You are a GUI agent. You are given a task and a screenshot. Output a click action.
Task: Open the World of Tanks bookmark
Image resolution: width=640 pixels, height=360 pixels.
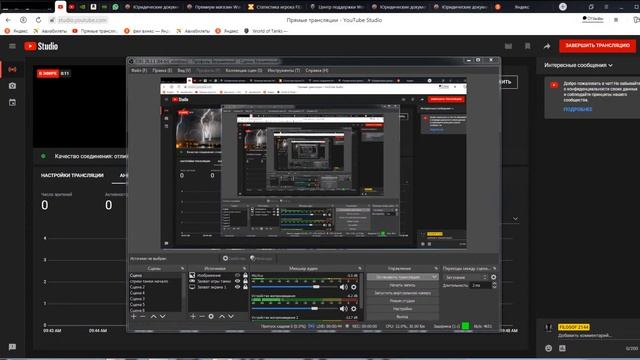266,31
